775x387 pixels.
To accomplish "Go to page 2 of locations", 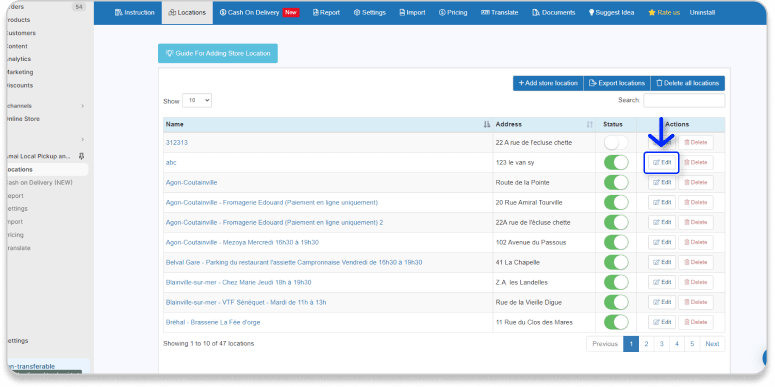I will tap(646, 344).
